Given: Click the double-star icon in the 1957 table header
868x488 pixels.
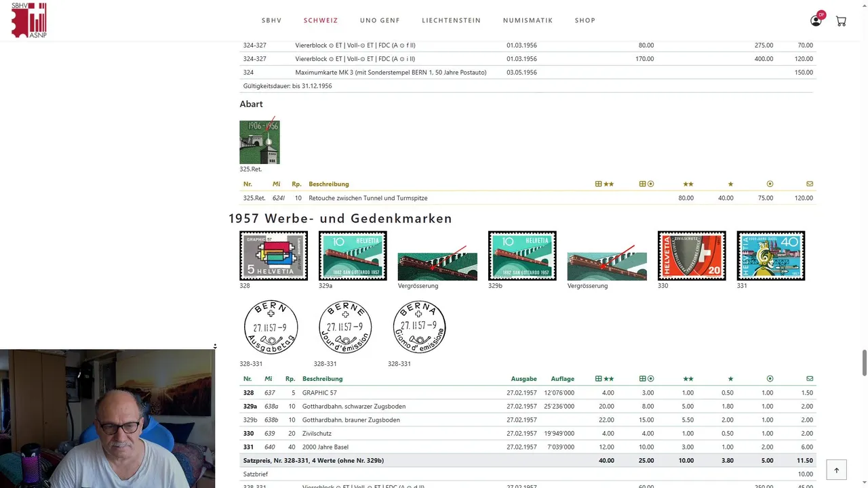Looking at the screenshot, I should click(688, 379).
